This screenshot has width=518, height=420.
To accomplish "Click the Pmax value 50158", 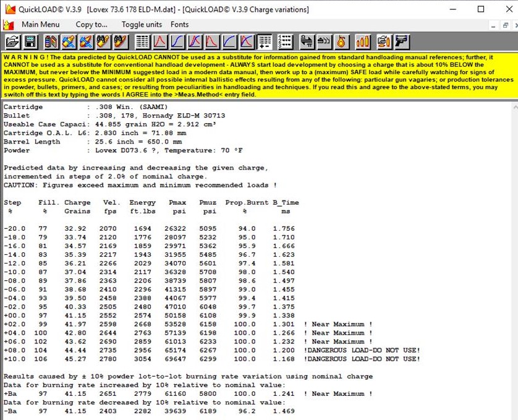I will coord(176,315).
